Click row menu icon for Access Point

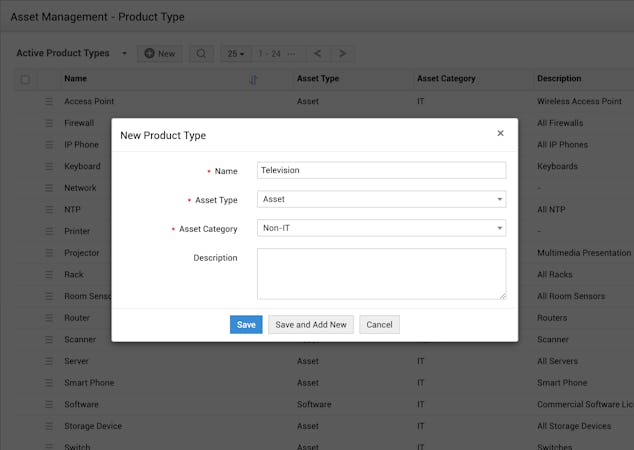click(x=48, y=101)
